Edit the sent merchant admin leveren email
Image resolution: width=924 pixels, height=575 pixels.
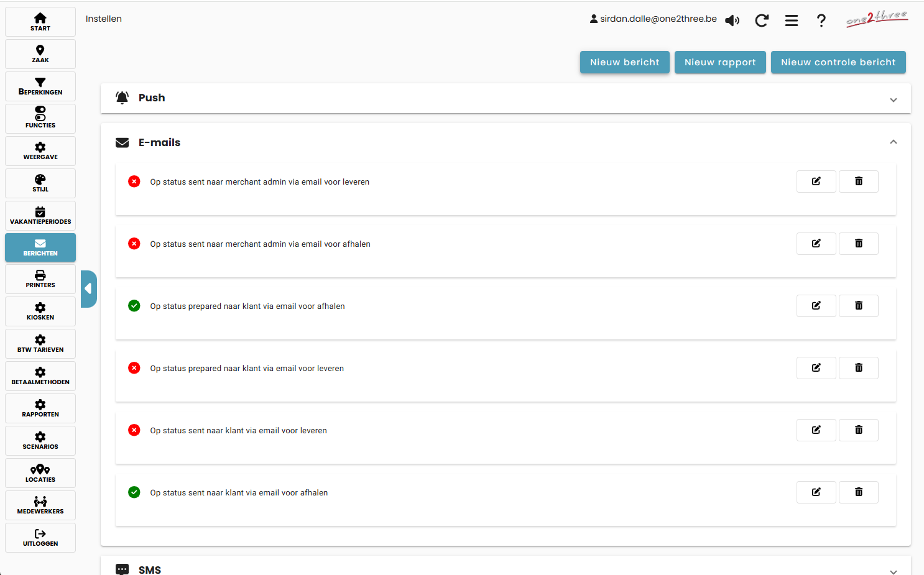point(816,182)
